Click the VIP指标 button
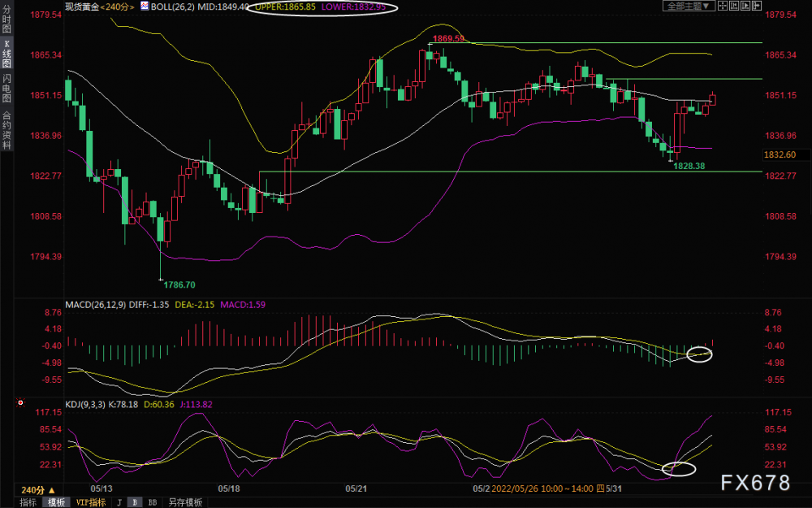Viewport: 812px width, 508px height. point(91,502)
